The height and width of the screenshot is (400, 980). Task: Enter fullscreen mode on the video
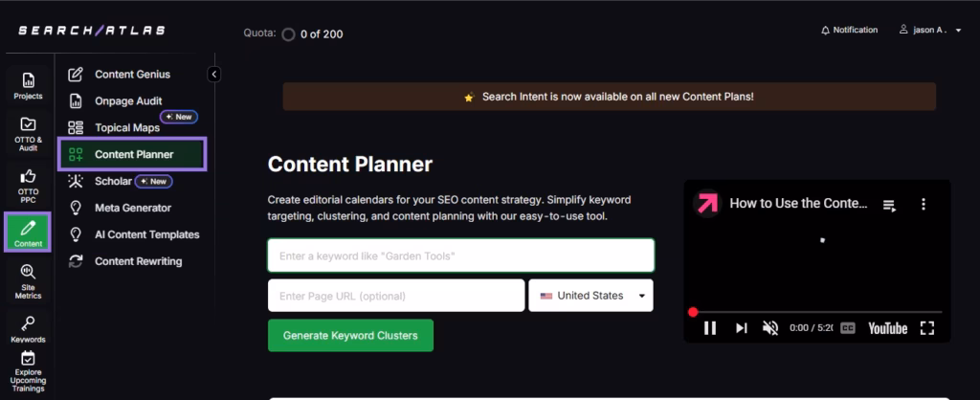click(926, 328)
